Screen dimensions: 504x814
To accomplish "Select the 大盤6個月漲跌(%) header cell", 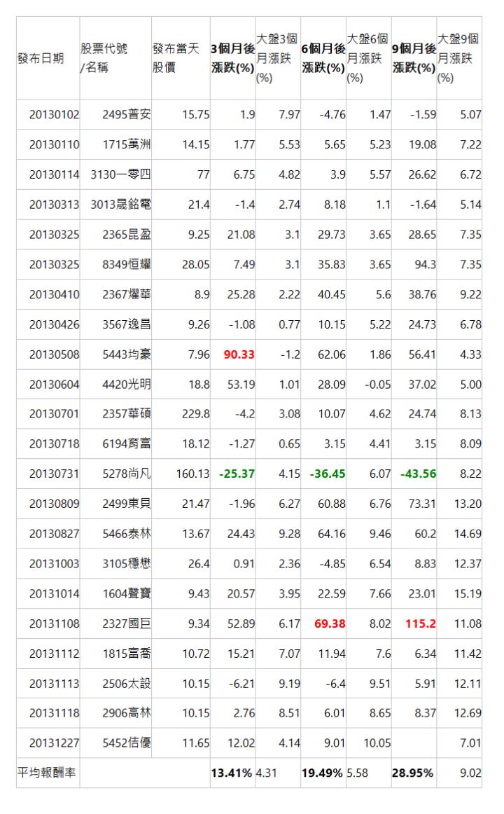I will (x=367, y=58).
